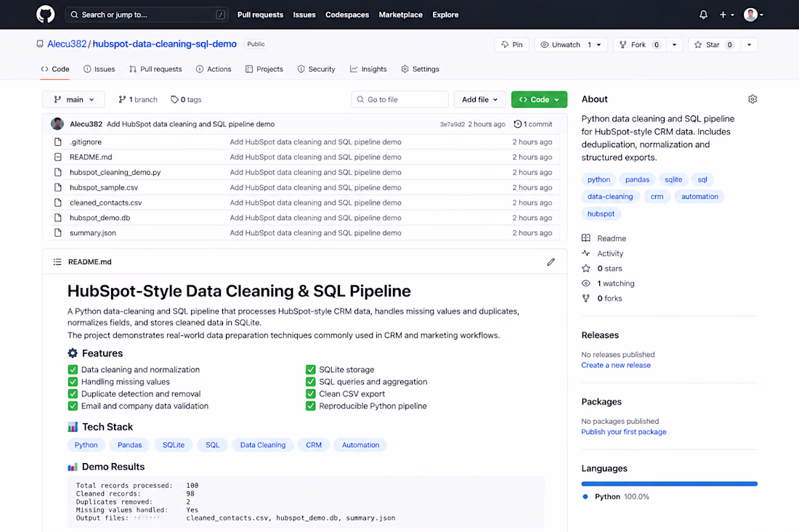
Task: Click the data-cleaning topic tag
Action: pyautogui.click(x=610, y=197)
